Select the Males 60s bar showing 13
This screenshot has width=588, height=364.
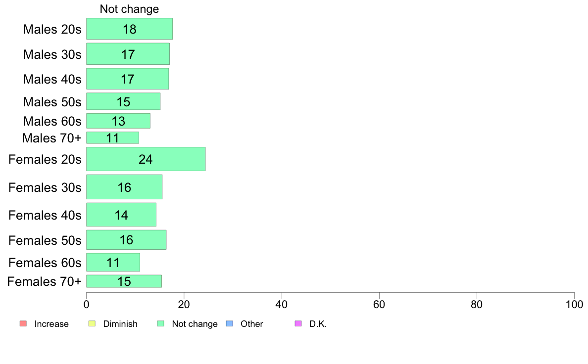click(x=118, y=121)
